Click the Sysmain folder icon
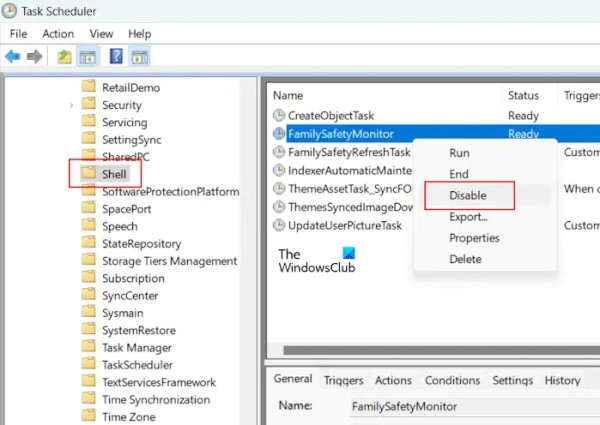 (x=89, y=311)
